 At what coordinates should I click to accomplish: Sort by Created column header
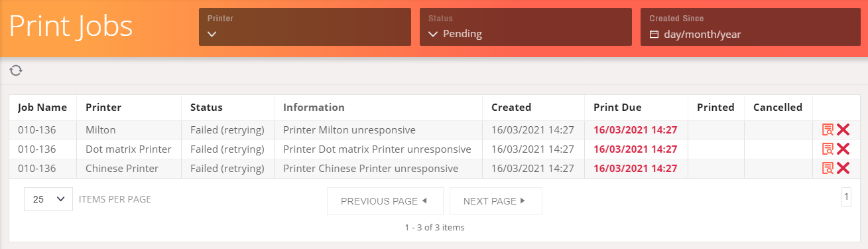511,107
